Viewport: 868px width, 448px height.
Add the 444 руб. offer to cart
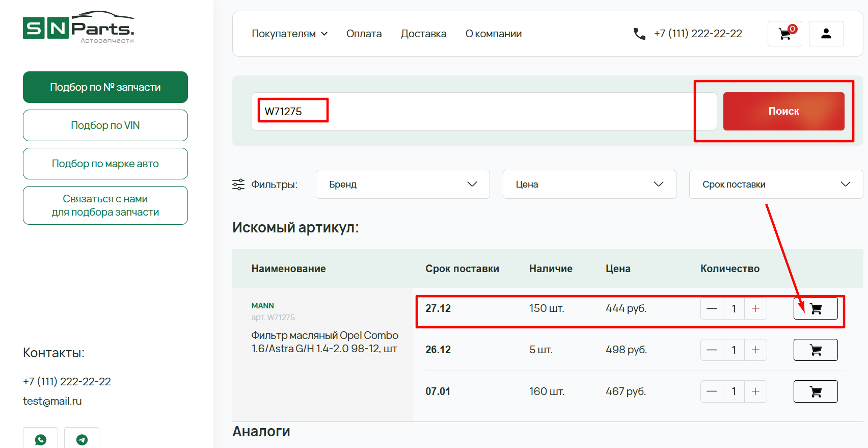[815, 309]
